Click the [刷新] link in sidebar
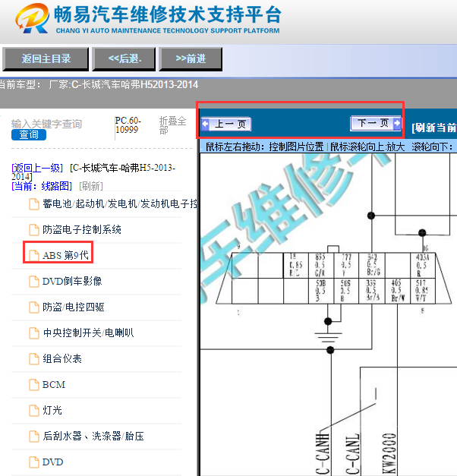This screenshot has width=457, height=476. click(x=91, y=186)
